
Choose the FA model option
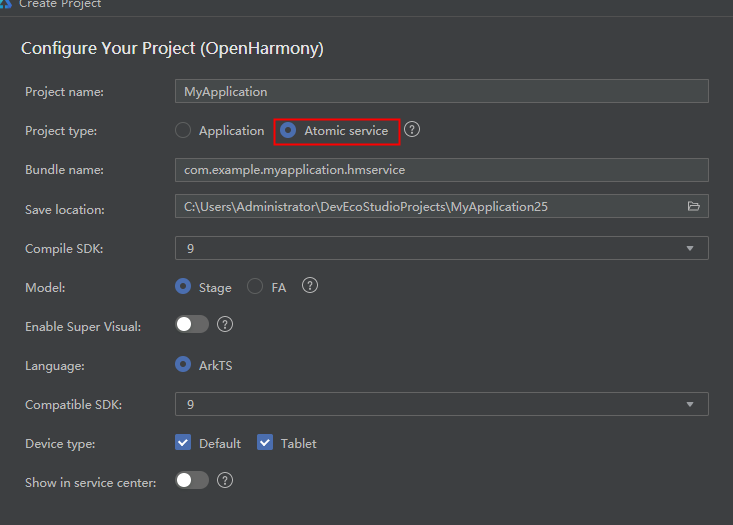(255, 286)
